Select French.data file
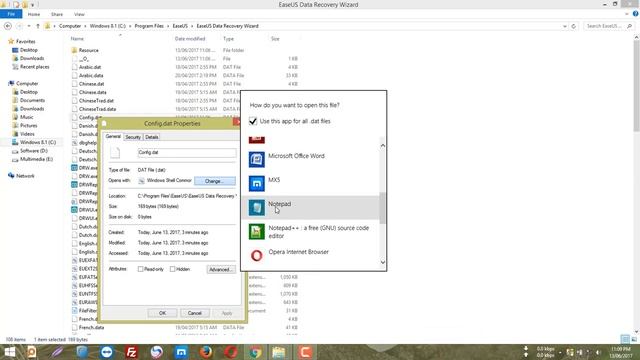 [91, 327]
